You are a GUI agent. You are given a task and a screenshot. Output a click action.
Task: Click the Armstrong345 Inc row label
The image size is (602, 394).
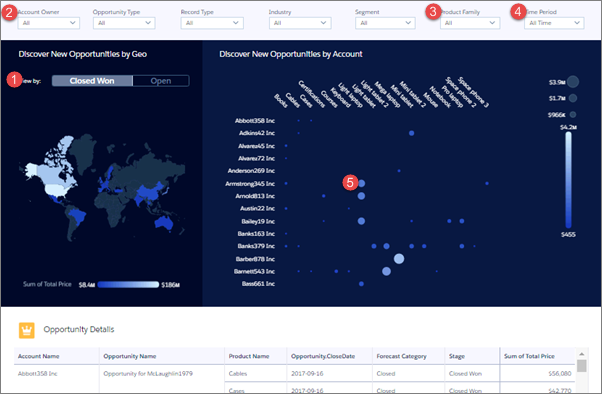(x=250, y=184)
